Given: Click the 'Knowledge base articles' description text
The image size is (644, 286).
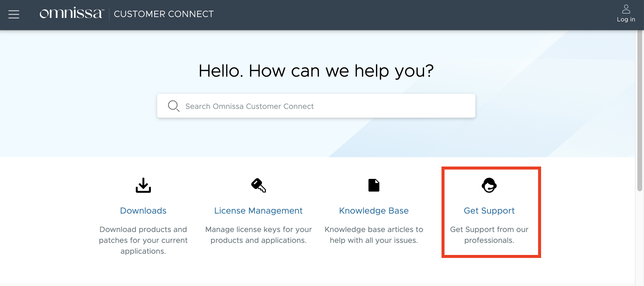Looking at the screenshot, I should click(x=374, y=235).
